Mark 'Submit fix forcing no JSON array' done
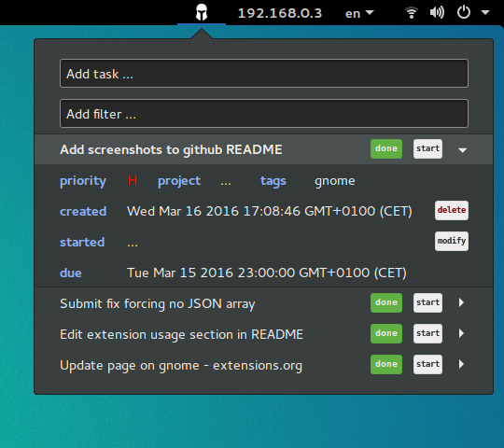504x448 pixels. point(386,302)
